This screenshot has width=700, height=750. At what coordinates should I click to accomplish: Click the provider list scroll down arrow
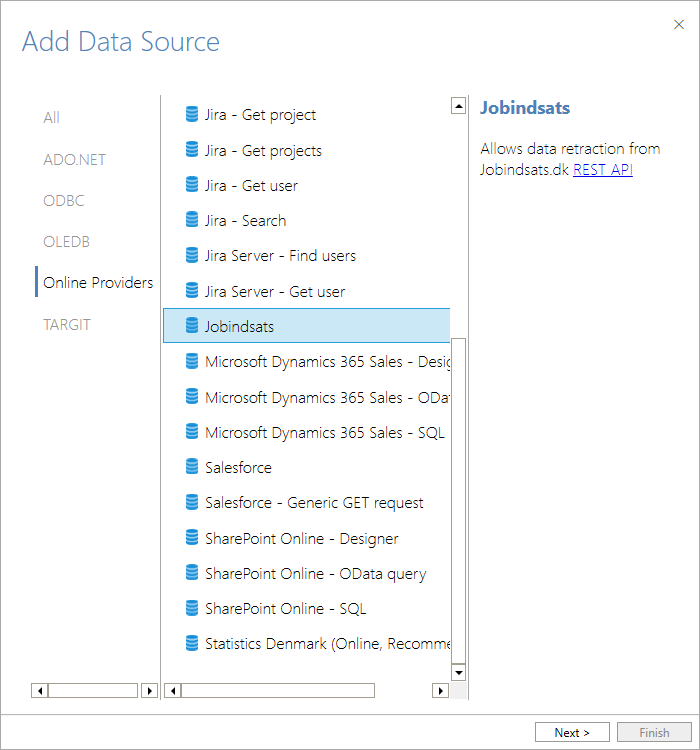point(458,673)
